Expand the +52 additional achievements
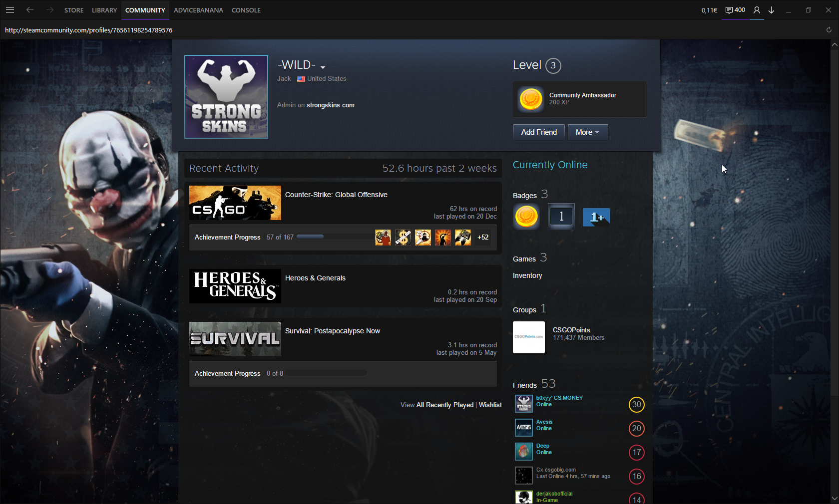 point(483,238)
